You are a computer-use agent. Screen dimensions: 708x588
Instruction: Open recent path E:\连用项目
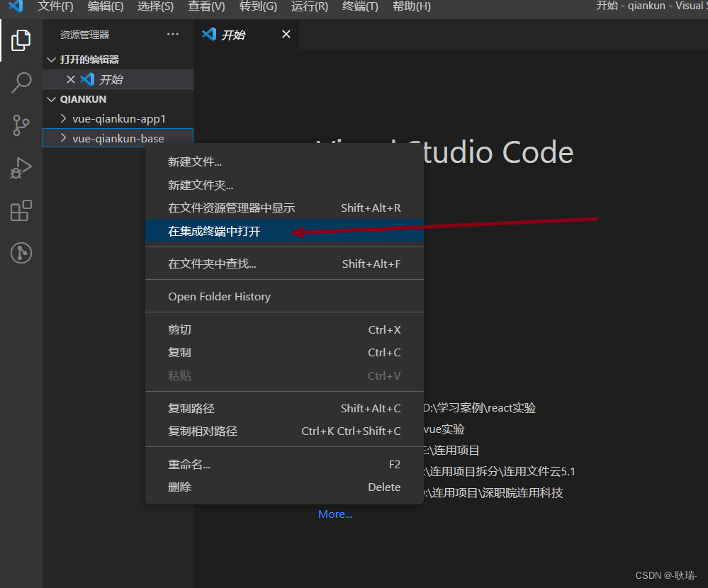coord(451,451)
